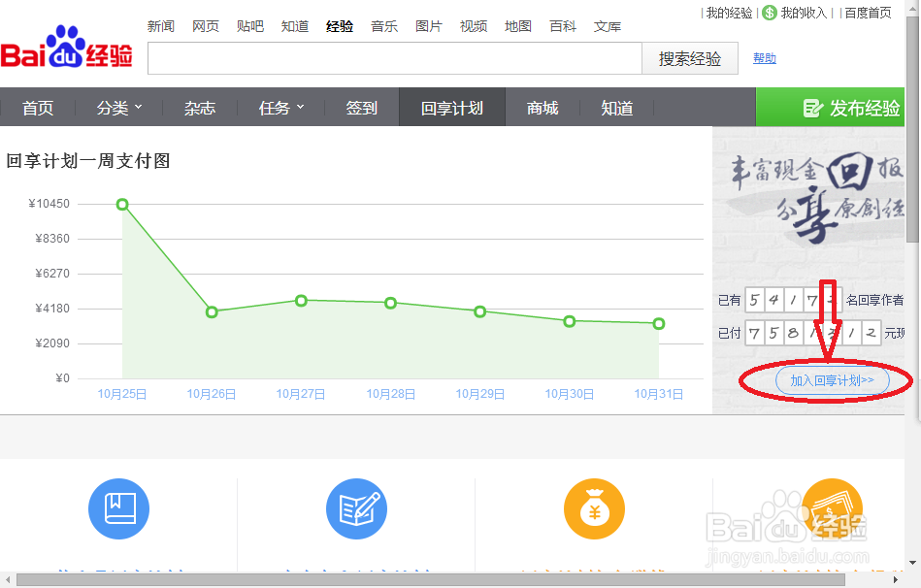Click the 10月28日 chart data point

390,303
